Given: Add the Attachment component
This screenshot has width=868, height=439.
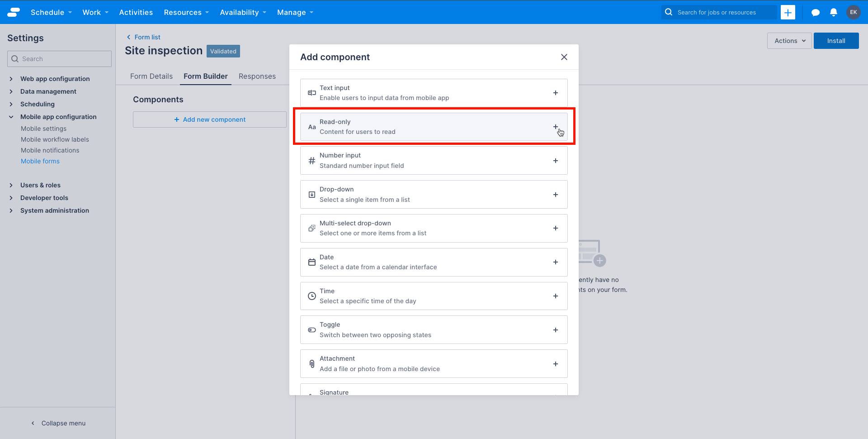Looking at the screenshot, I should pos(556,363).
